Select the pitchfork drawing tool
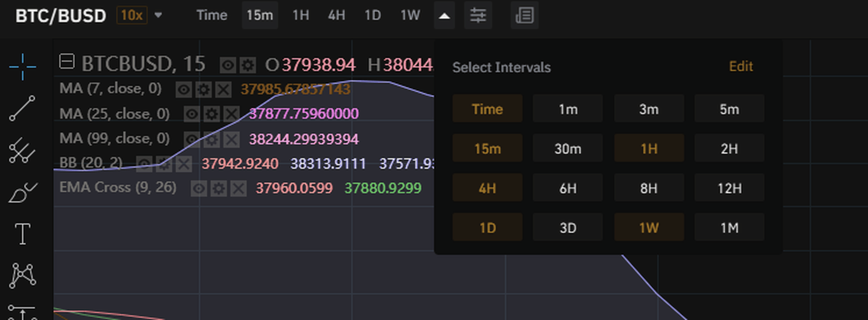This screenshot has width=868, height=320. pyautogui.click(x=22, y=150)
